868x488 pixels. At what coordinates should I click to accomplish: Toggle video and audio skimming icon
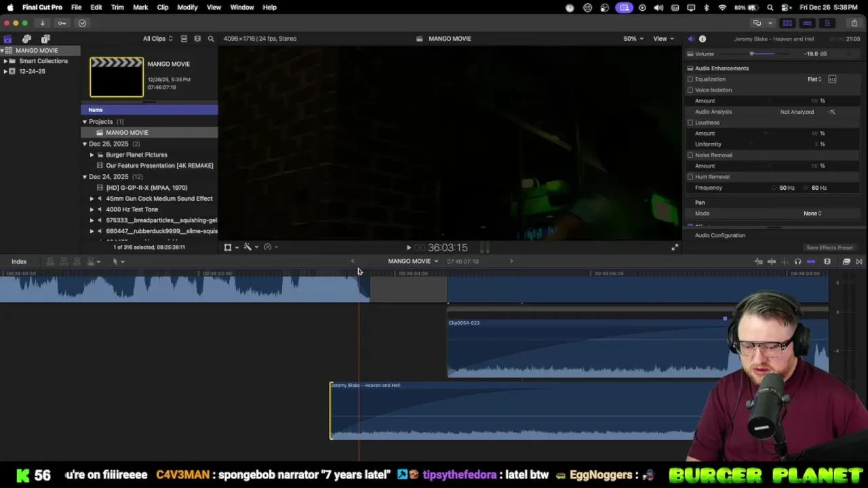[x=772, y=262]
